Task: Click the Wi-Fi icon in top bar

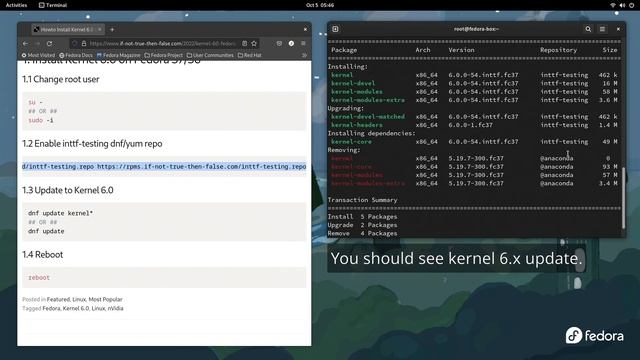Action: point(613,5)
